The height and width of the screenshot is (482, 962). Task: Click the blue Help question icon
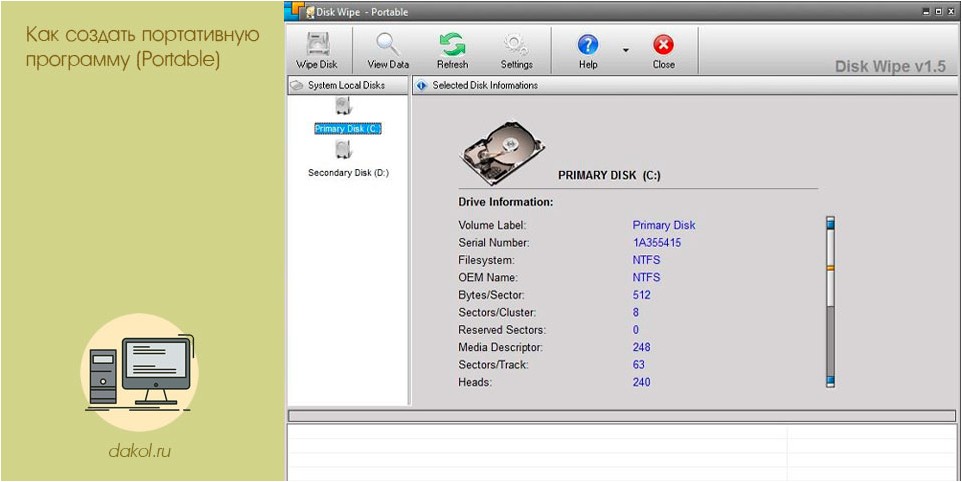[588, 44]
